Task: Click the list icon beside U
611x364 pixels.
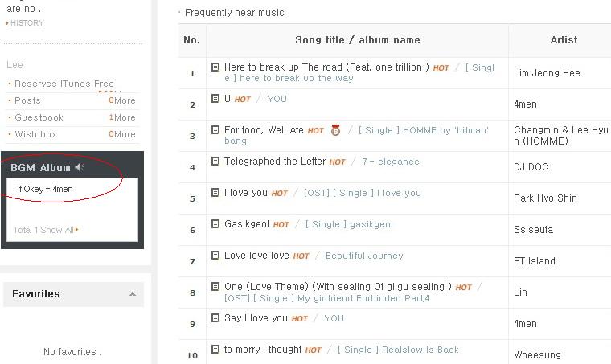Action: coord(215,99)
